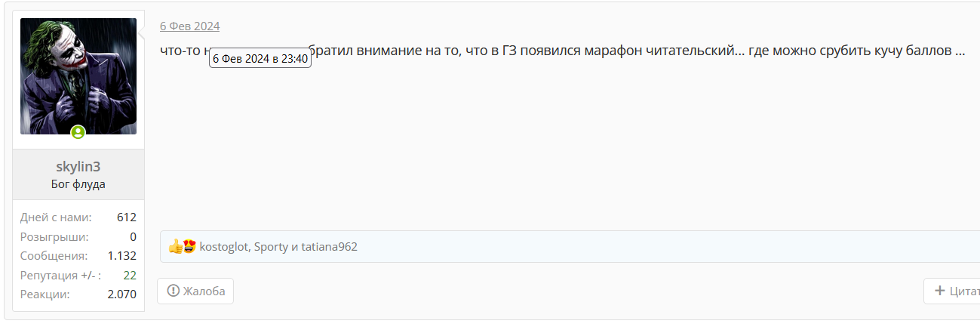Viewport: 980px width, 333px height.
Task: Click the heart-eyes emoji reaction icon
Action: (189, 246)
